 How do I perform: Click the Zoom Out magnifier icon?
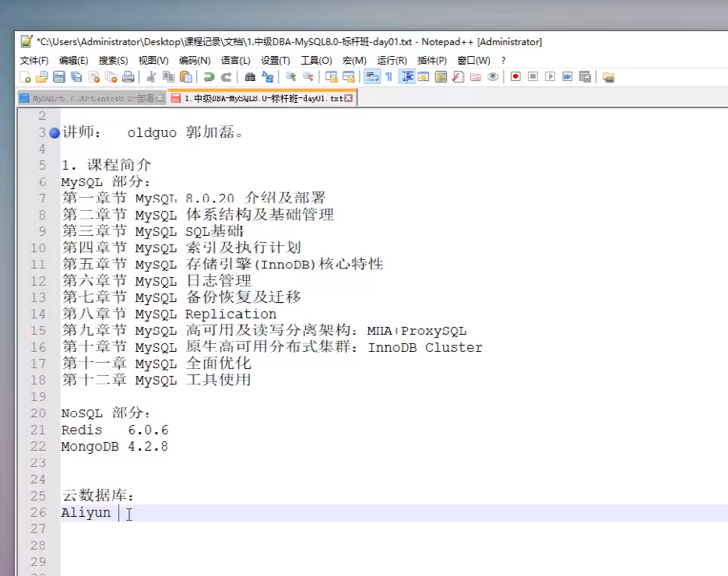coord(308,77)
